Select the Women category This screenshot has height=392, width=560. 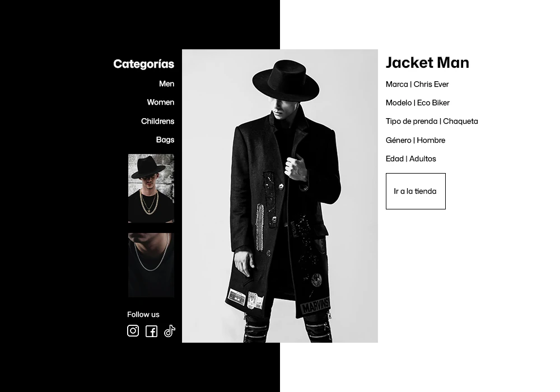(161, 102)
